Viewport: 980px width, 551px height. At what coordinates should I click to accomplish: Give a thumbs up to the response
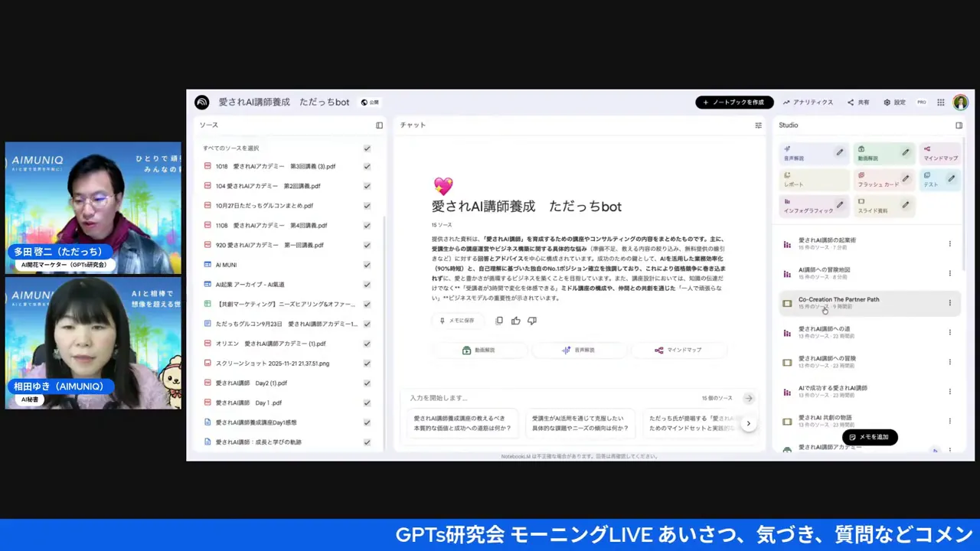coord(515,321)
